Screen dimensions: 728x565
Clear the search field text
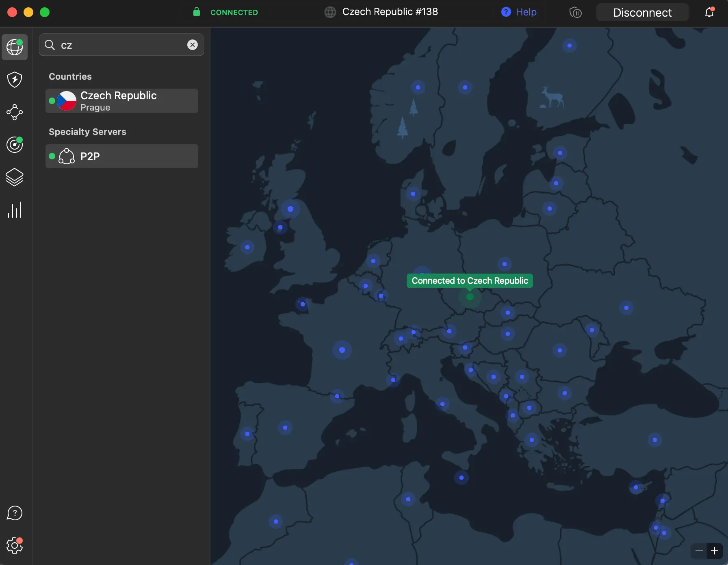click(193, 45)
